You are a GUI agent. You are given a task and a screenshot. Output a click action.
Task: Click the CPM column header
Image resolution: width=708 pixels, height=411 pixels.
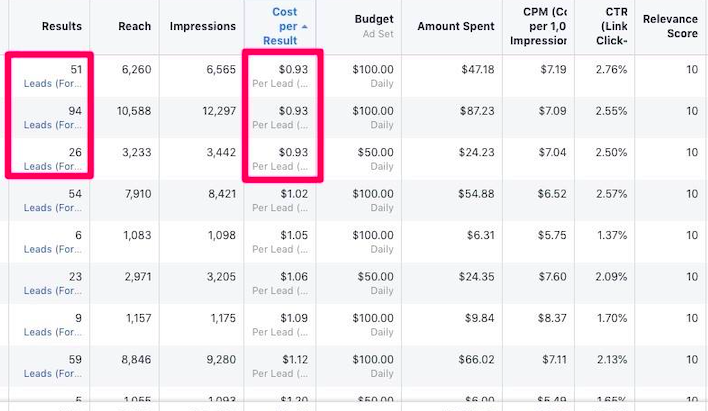pyautogui.click(x=538, y=26)
